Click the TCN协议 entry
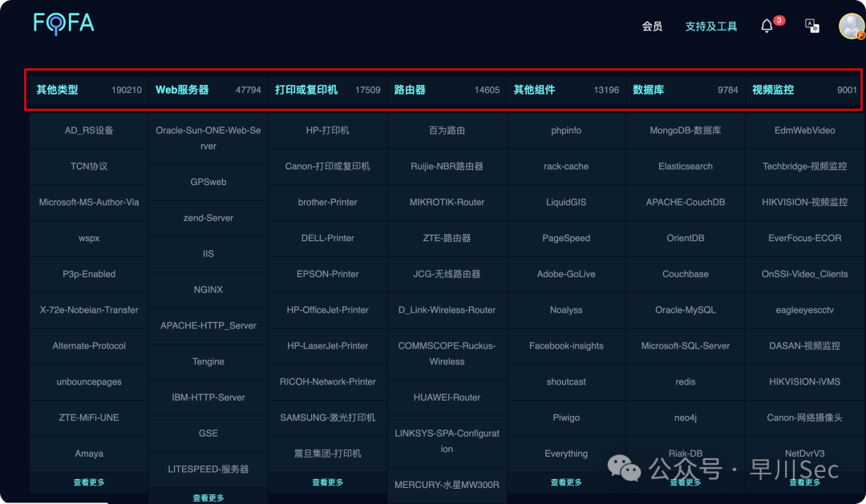Image resolution: width=866 pixels, height=504 pixels. point(89,166)
